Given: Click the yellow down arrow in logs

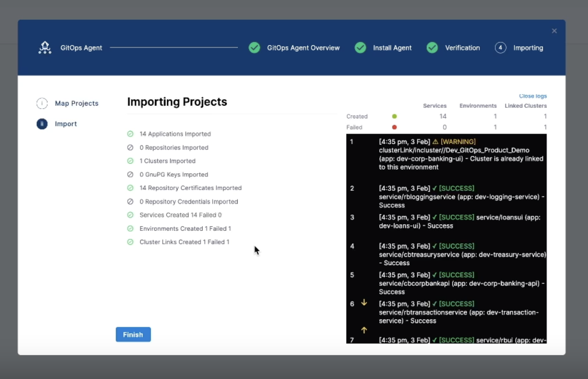Looking at the screenshot, I should click(x=364, y=302).
